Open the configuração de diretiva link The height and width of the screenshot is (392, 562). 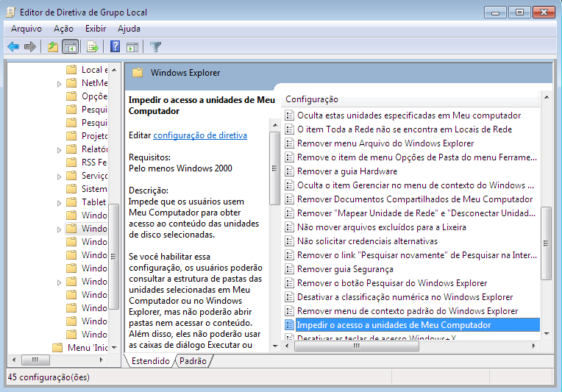[200, 135]
